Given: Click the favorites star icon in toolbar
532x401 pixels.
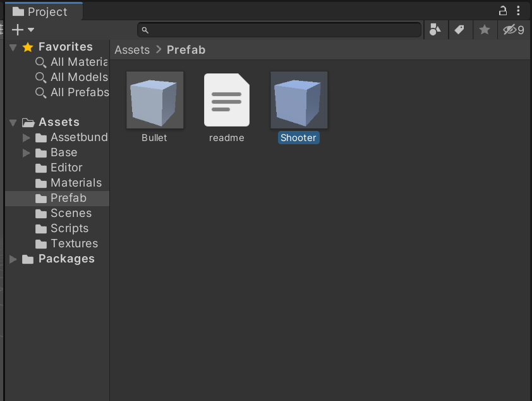Looking at the screenshot, I should pos(484,30).
